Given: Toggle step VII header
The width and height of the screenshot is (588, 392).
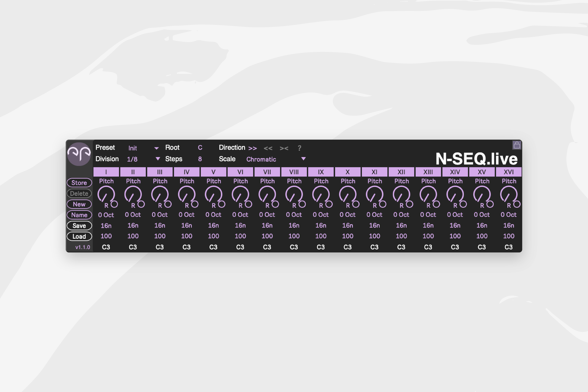Looking at the screenshot, I should [267, 172].
